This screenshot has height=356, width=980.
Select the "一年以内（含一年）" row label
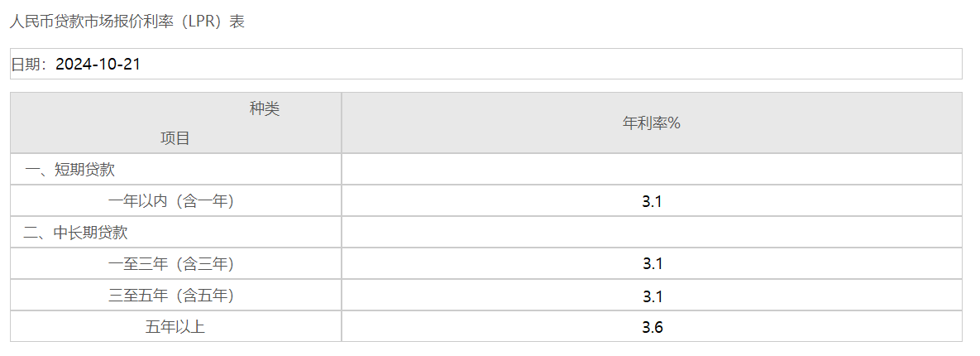point(171,201)
